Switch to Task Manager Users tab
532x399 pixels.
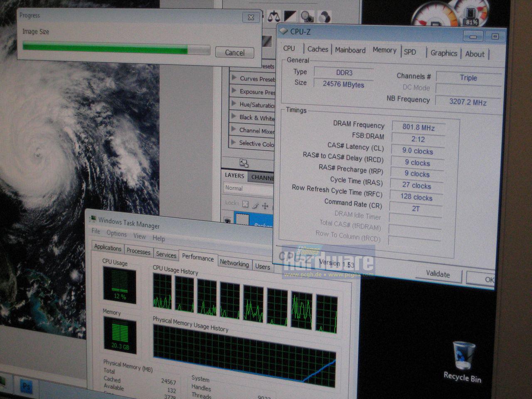[263, 266]
